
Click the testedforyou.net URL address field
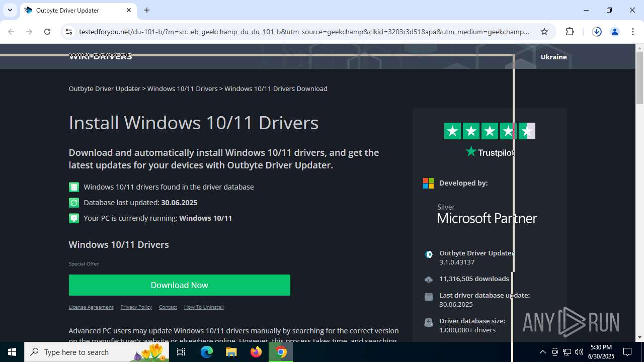click(304, 32)
